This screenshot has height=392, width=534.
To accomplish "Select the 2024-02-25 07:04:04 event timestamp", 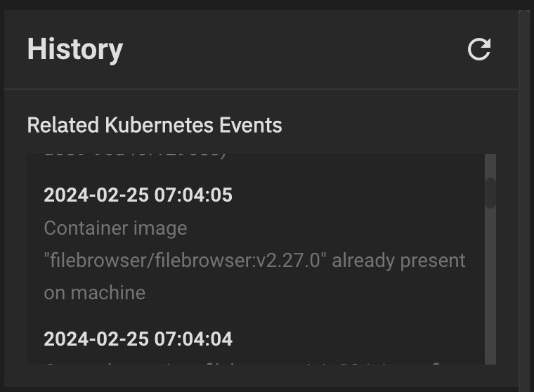I will (138, 339).
